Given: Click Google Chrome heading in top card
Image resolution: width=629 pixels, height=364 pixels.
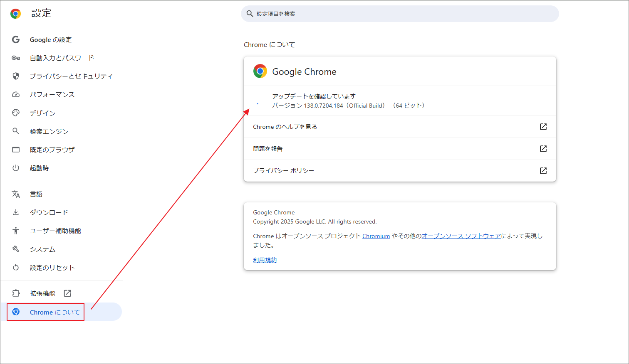Looking at the screenshot, I should click(x=304, y=71).
